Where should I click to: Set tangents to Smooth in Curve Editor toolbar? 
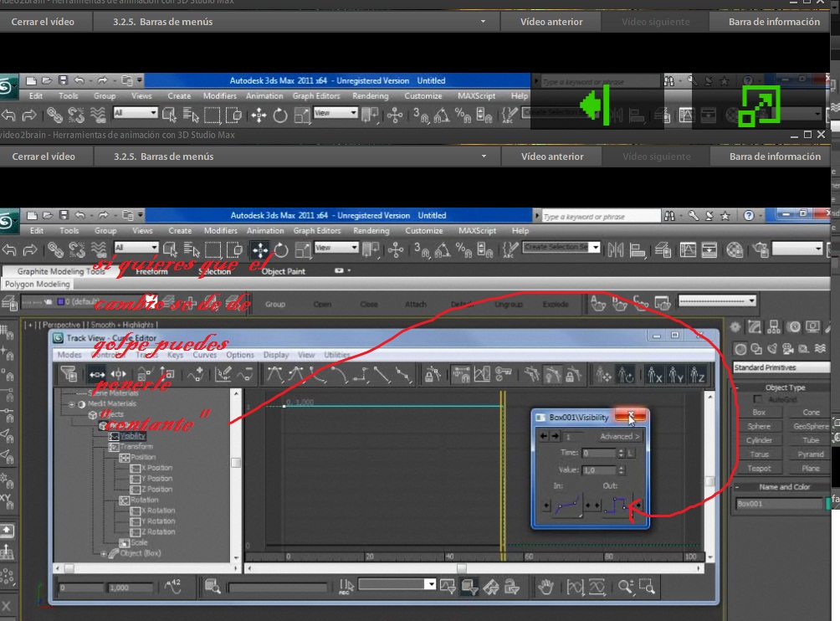coord(403,374)
